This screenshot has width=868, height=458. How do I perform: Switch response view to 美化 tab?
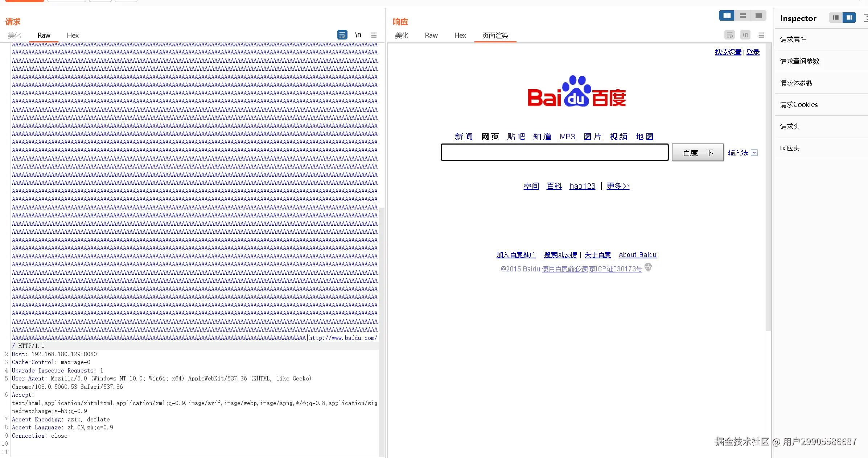click(402, 35)
